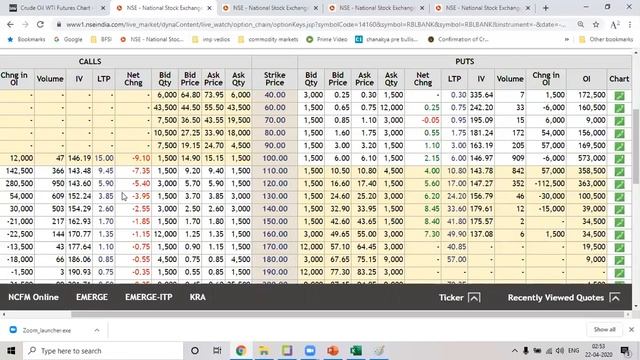Open chart icon for strike 130.00 row
Screen dimensions: 640x360
tap(619, 197)
